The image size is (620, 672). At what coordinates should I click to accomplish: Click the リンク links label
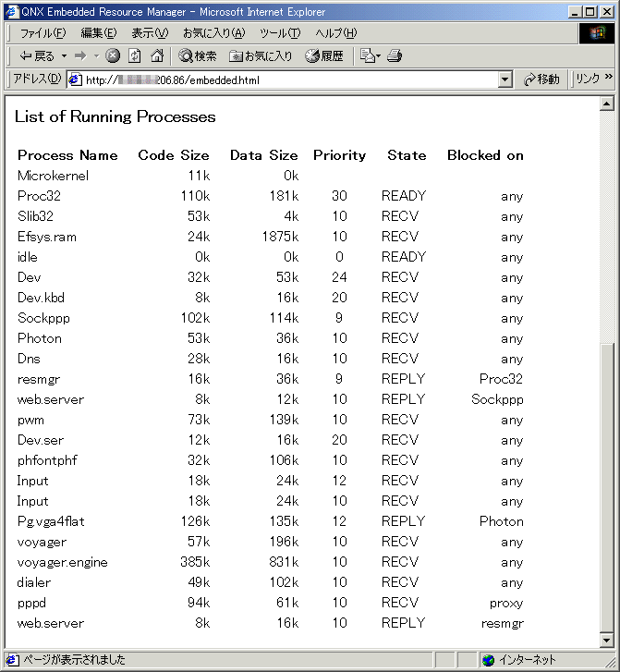[587, 79]
